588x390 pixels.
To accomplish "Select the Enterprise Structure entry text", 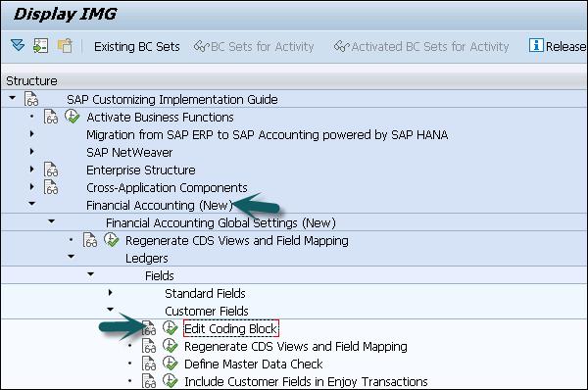I will point(140,170).
